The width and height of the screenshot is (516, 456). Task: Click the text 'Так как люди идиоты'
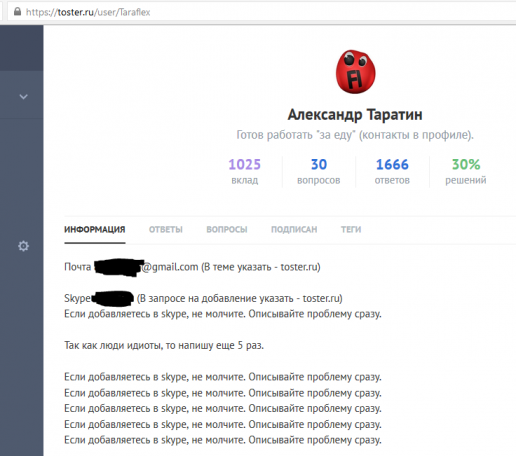(113, 345)
